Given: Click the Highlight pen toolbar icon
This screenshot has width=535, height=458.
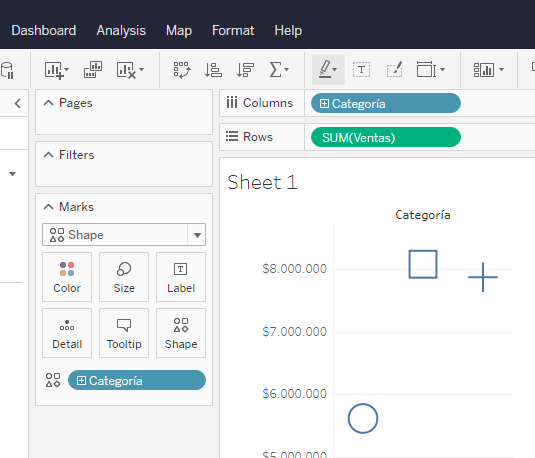Looking at the screenshot, I should (x=328, y=70).
